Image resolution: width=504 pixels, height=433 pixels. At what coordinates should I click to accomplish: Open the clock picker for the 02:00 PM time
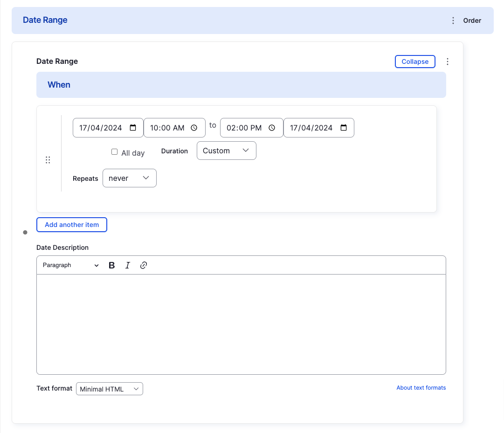click(271, 127)
